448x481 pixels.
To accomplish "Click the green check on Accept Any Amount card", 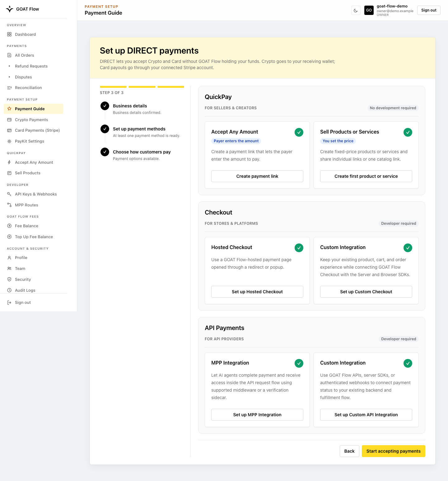I will [299, 132].
